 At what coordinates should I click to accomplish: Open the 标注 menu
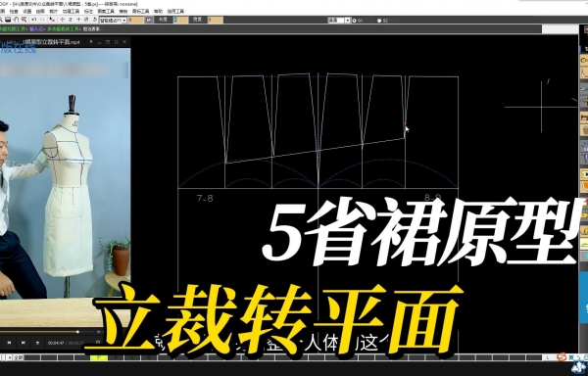[88, 11]
